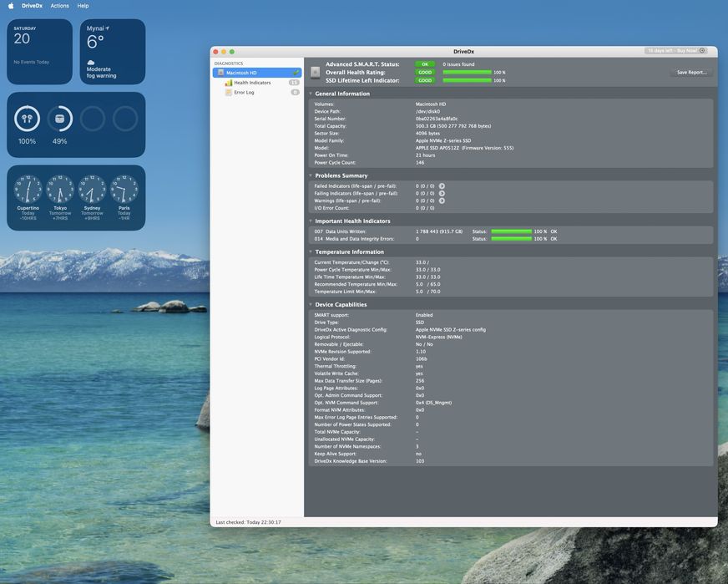This screenshot has height=584, width=728.
Task: Click the Save Report button
Action: 691,73
